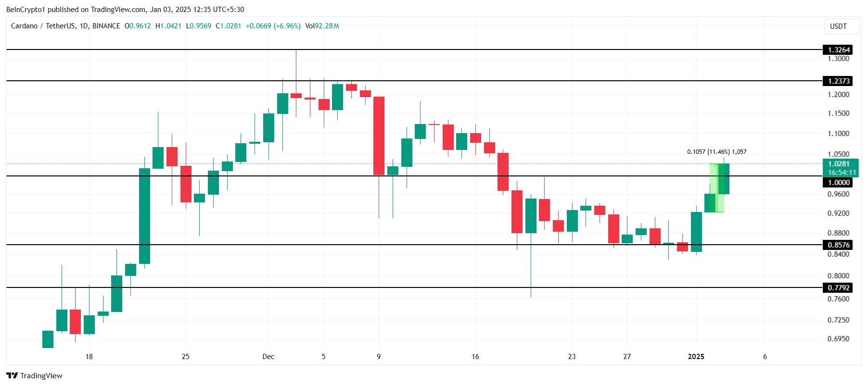Click the 1.0000 support line label
This screenshot has height=386, width=868.
click(839, 183)
